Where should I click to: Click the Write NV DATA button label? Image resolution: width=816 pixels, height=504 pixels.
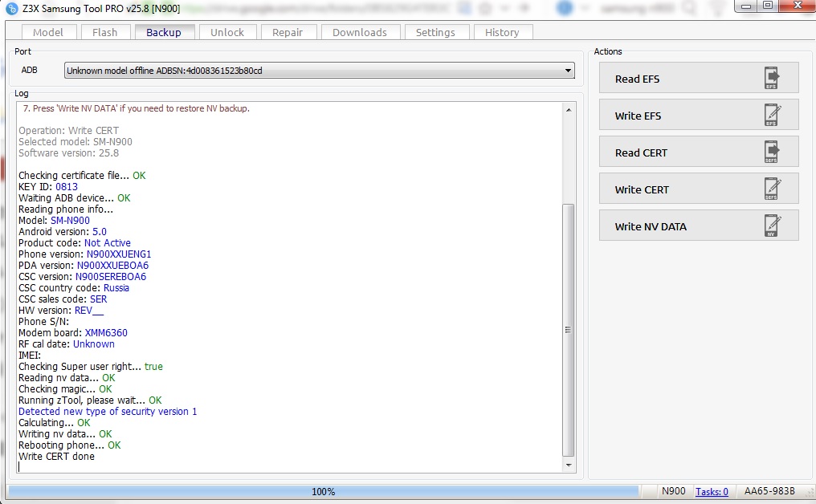coord(651,227)
